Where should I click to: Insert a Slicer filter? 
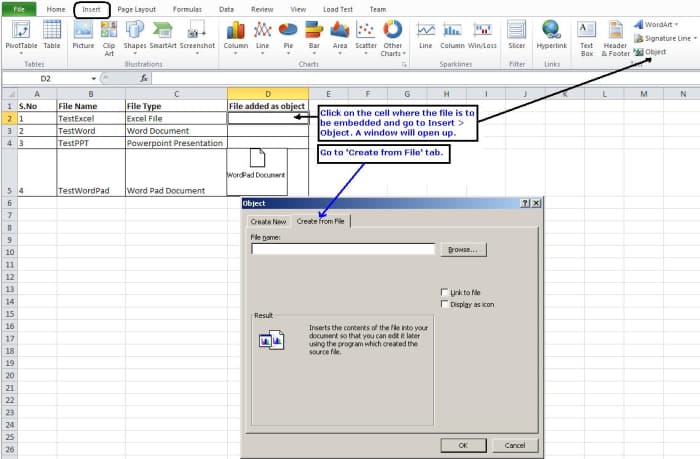(516, 34)
